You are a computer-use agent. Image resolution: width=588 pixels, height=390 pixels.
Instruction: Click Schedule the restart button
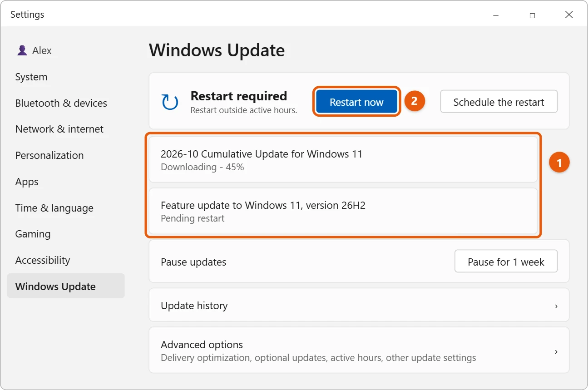(499, 102)
